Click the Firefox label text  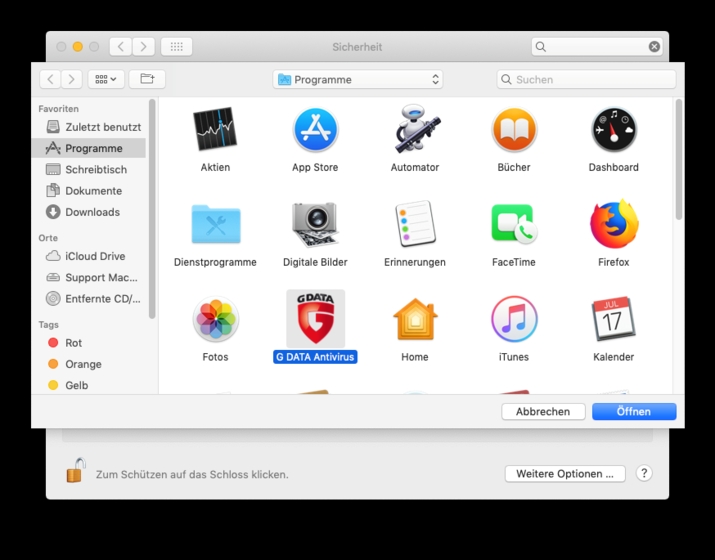tap(614, 262)
